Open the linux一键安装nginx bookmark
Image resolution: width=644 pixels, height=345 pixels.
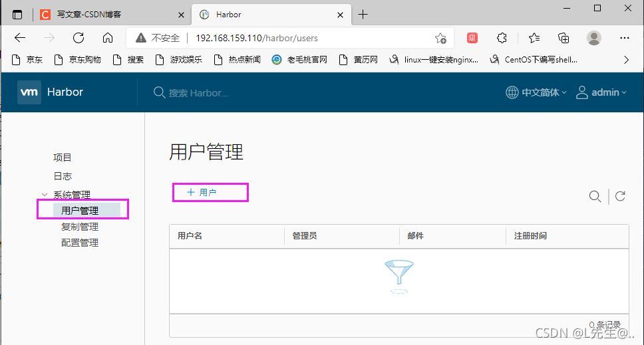tap(434, 60)
